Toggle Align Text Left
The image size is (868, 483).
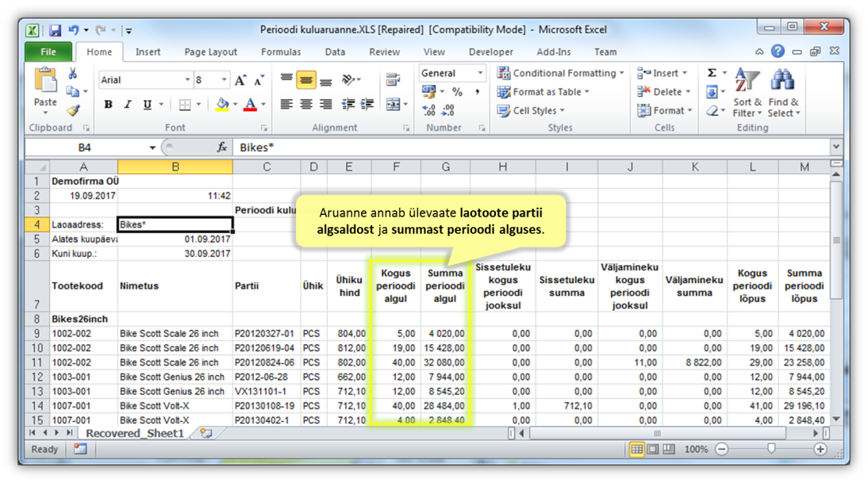286,104
